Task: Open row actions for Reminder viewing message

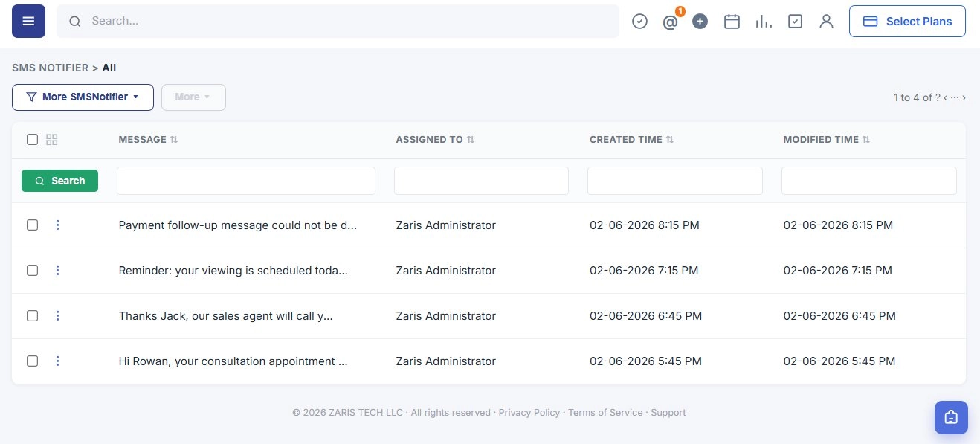Action: pos(58,270)
